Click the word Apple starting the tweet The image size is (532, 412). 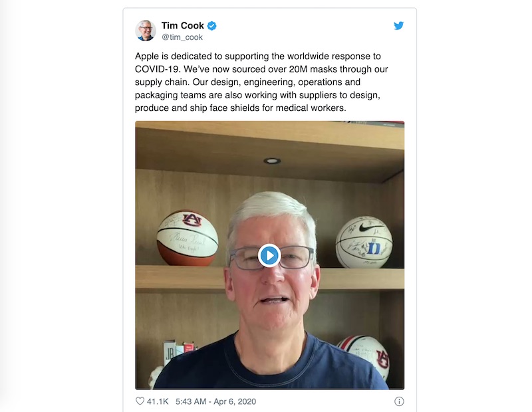[x=146, y=56]
